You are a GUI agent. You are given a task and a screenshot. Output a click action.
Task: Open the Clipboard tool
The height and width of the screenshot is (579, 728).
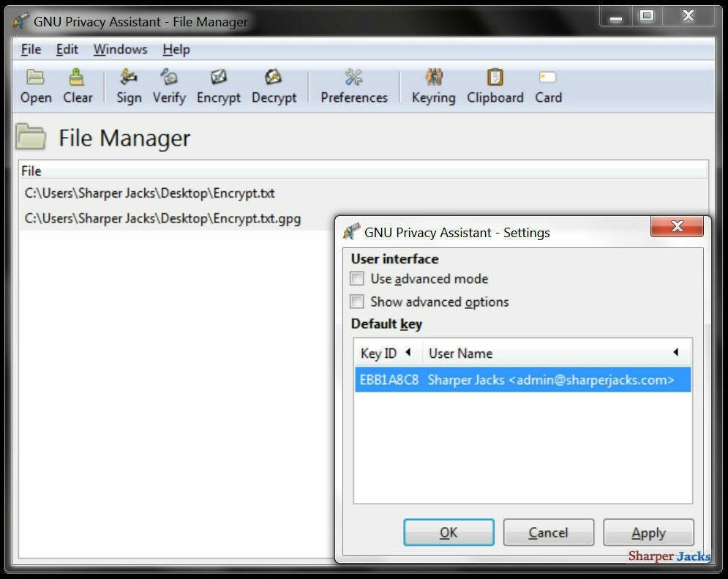[495, 84]
